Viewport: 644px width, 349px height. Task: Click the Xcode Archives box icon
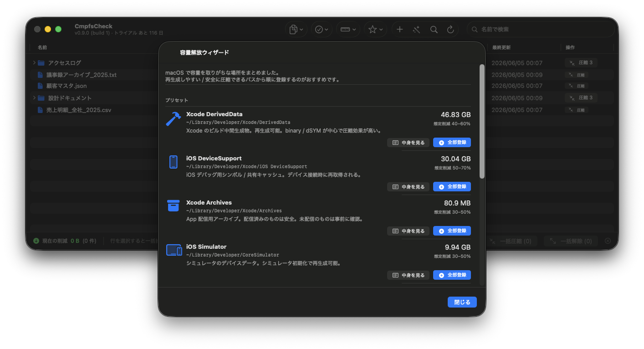pyautogui.click(x=174, y=205)
